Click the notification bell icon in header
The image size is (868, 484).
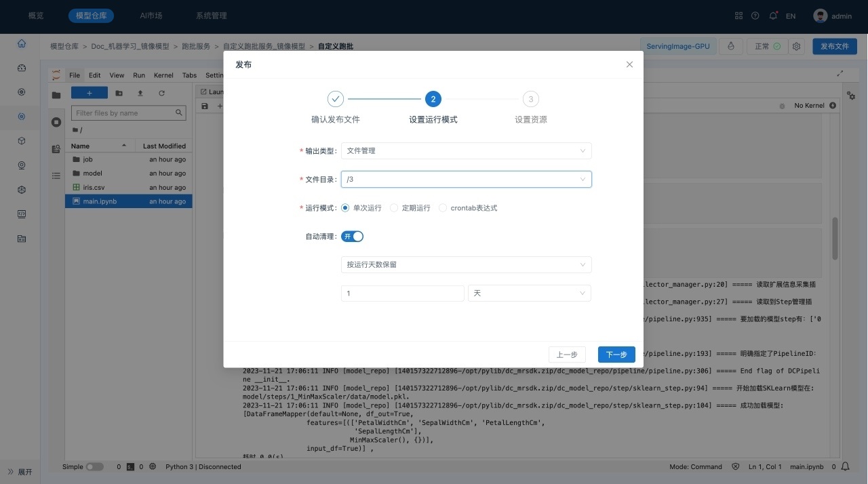point(773,16)
